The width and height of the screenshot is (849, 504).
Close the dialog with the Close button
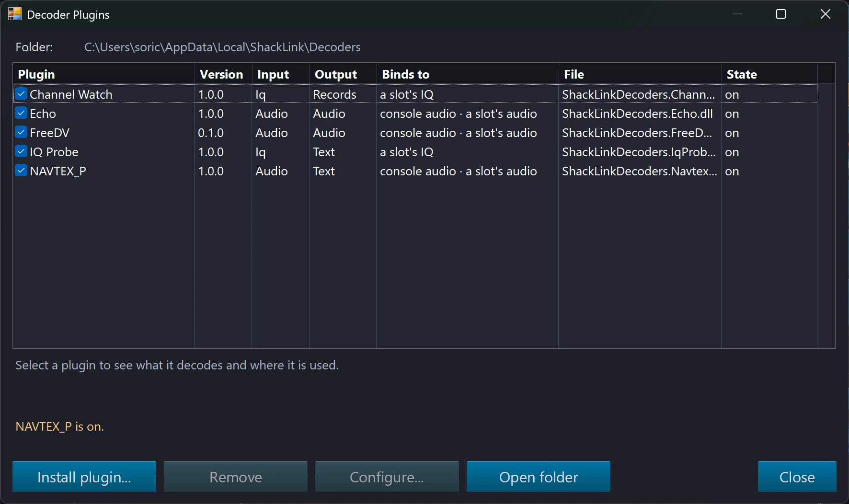pyautogui.click(x=797, y=477)
